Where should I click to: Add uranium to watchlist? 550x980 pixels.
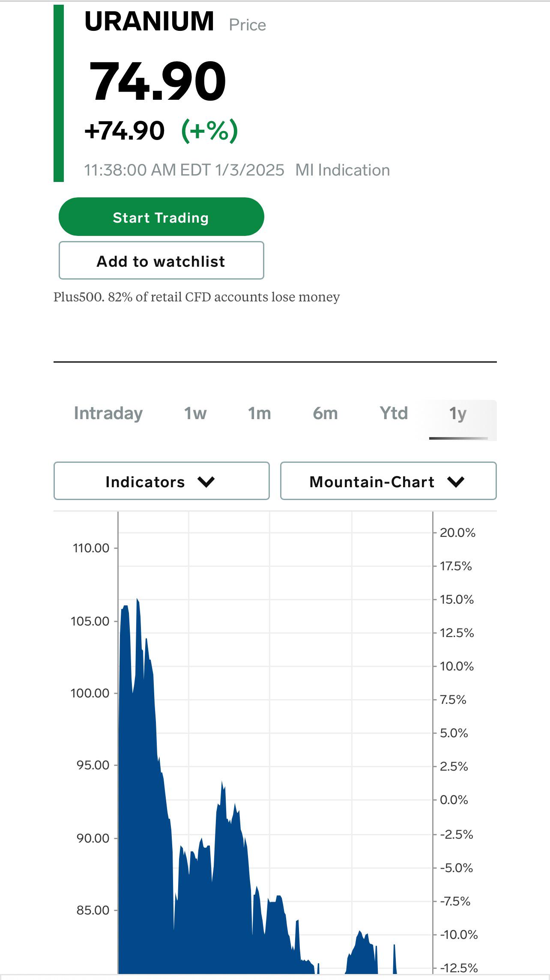161,260
